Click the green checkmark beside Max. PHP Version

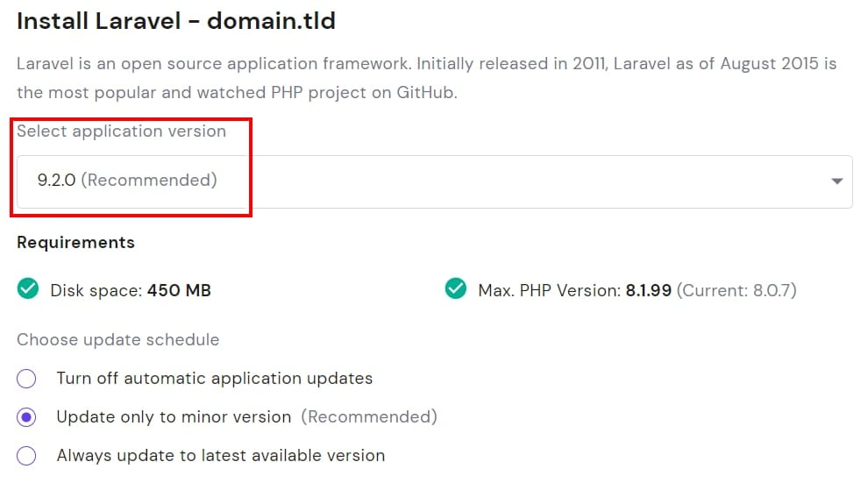pos(455,289)
